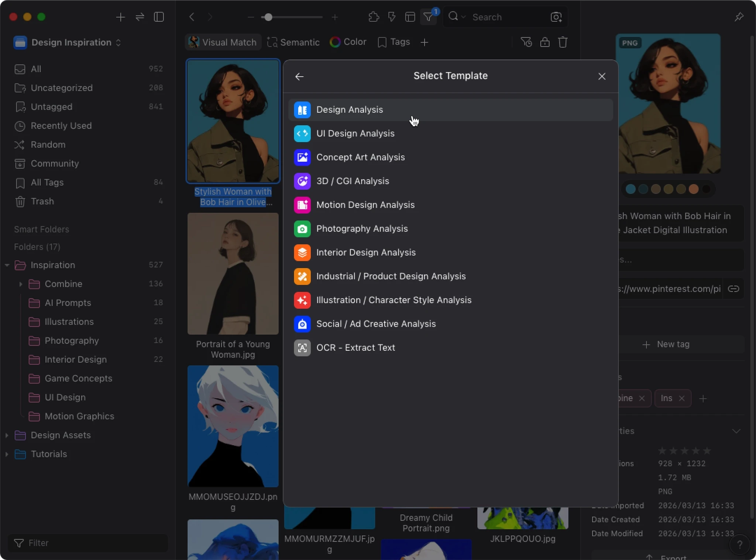The width and height of the screenshot is (756, 560).
Task: Click the image search camera icon
Action: click(556, 17)
